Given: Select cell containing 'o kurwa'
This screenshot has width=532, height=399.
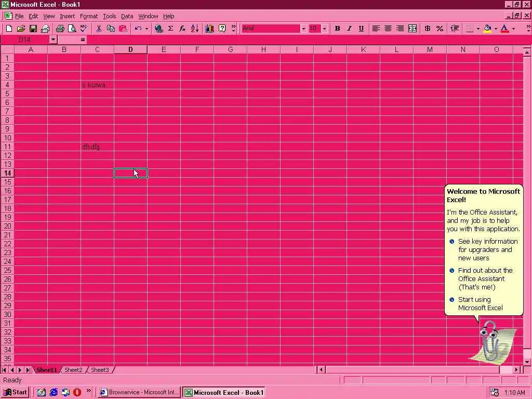Looking at the screenshot, I should [x=97, y=85].
